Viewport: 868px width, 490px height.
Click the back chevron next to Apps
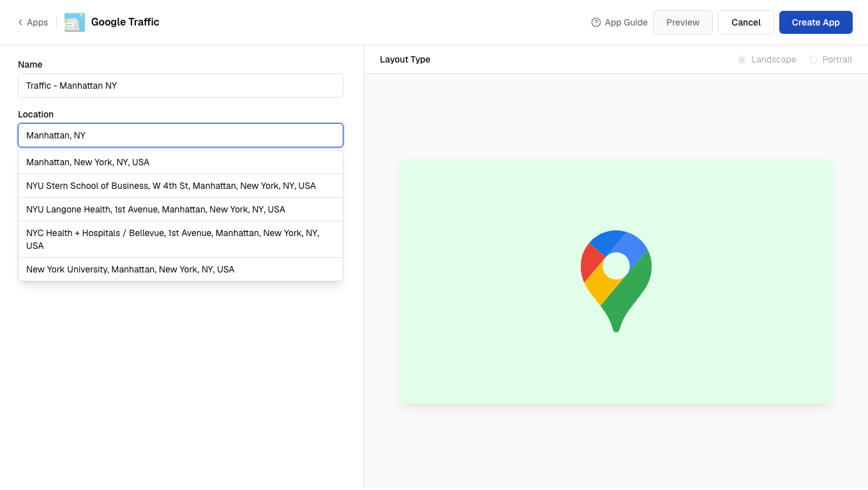(x=20, y=22)
